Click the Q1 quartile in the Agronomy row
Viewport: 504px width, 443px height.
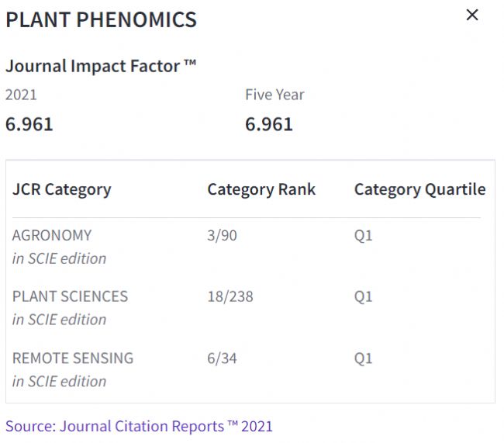click(x=363, y=235)
